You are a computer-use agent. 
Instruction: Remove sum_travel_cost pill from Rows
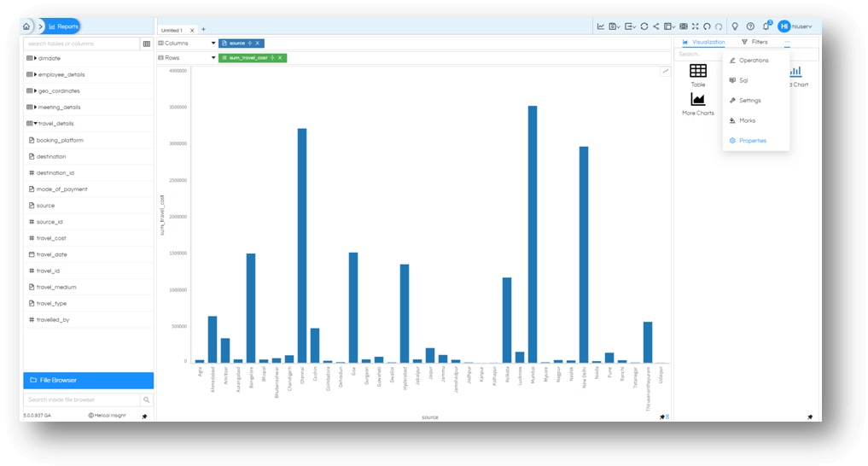tap(280, 57)
